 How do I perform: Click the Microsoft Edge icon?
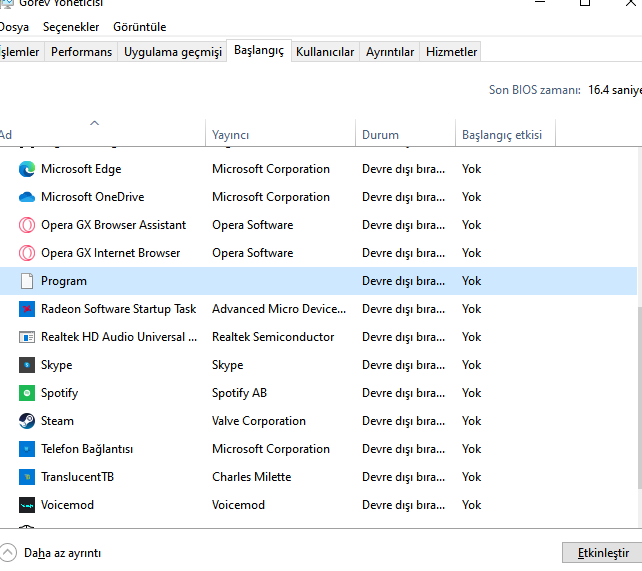coord(27,169)
